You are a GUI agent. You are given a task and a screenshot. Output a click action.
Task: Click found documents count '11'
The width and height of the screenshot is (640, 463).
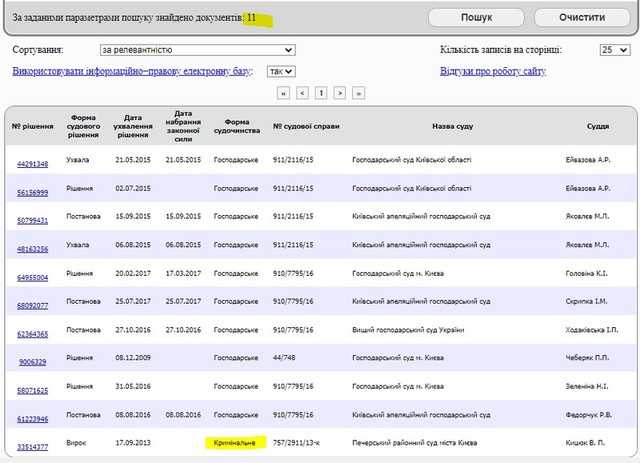251,18
